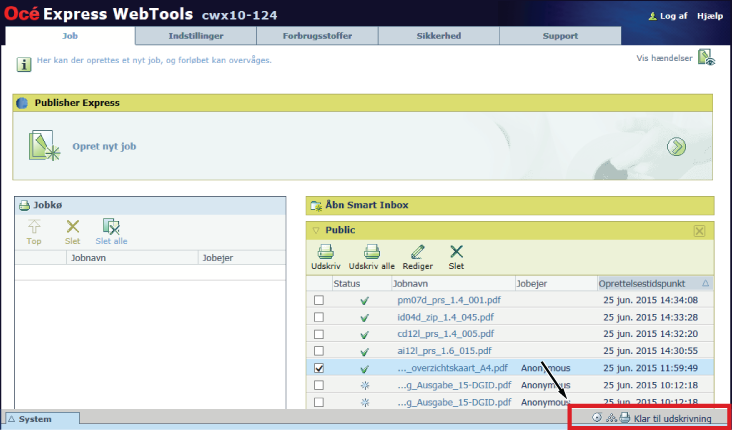The height and width of the screenshot is (430, 732).
Task: Click the status checkmark for ai12l_prs_1.6_015.pdf
Action: click(365, 352)
